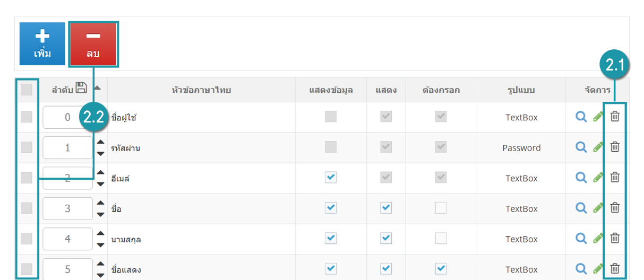The image size is (644, 280).
Task: Click trash icon in นามสกุล row
Action: [614, 238]
